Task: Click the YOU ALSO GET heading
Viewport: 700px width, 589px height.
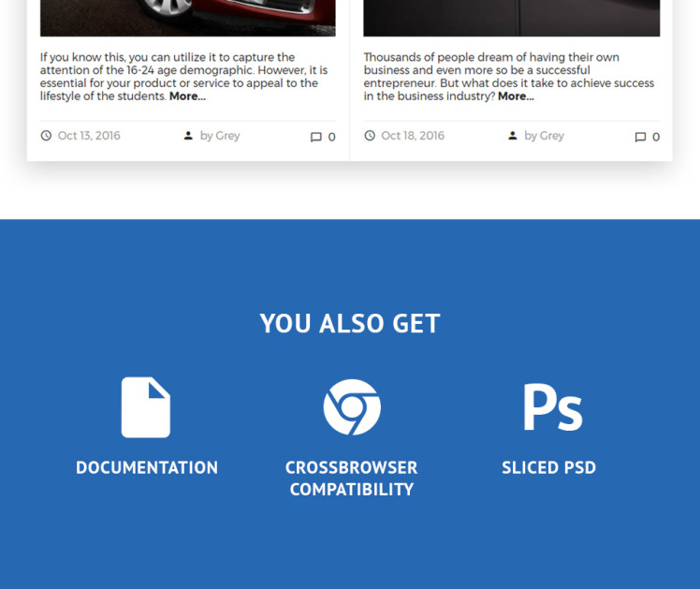Action: click(x=350, y=323)
